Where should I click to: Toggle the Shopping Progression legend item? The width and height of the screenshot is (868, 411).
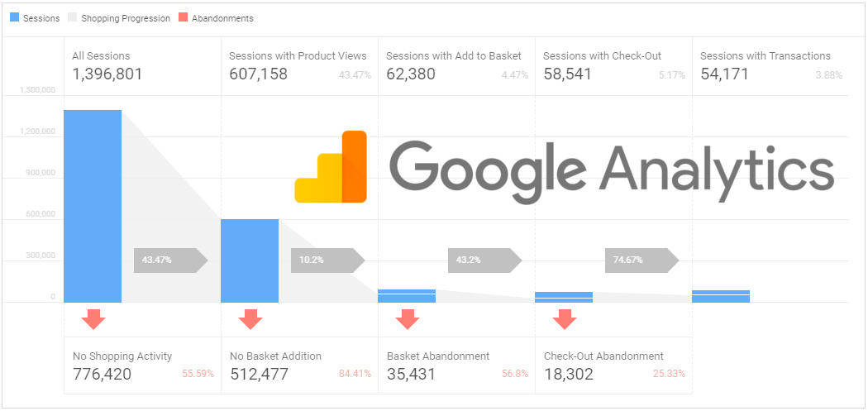coord(119,18)
